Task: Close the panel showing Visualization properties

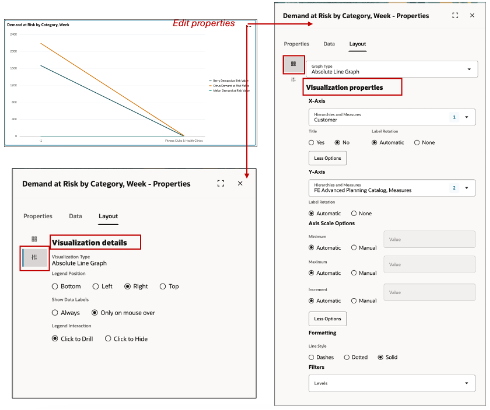Action: click(x=472, y=15)
